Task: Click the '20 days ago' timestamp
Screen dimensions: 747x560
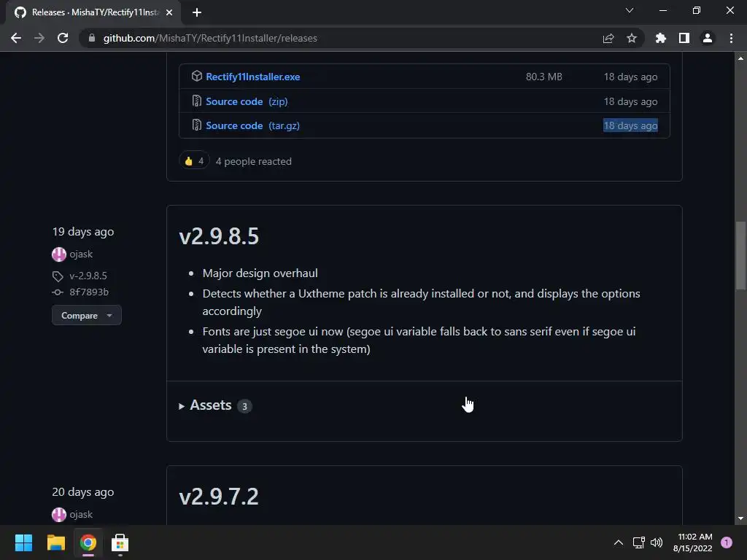Action: (83, 492)
